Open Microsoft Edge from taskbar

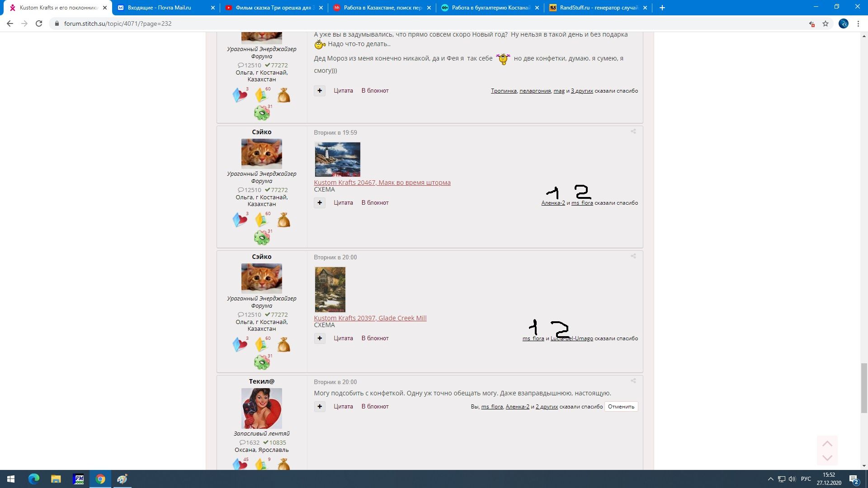pyautogui.click(x=34, y=479)
